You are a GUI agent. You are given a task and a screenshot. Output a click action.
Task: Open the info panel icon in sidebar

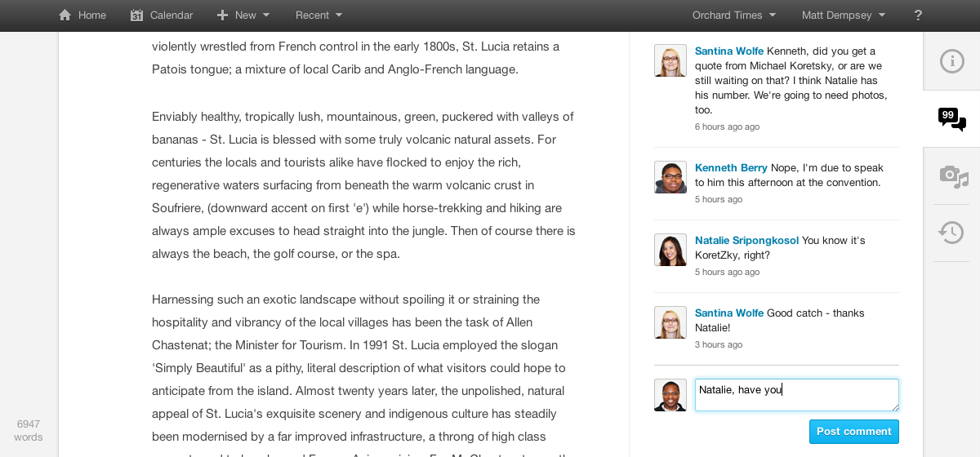[951, 61]
